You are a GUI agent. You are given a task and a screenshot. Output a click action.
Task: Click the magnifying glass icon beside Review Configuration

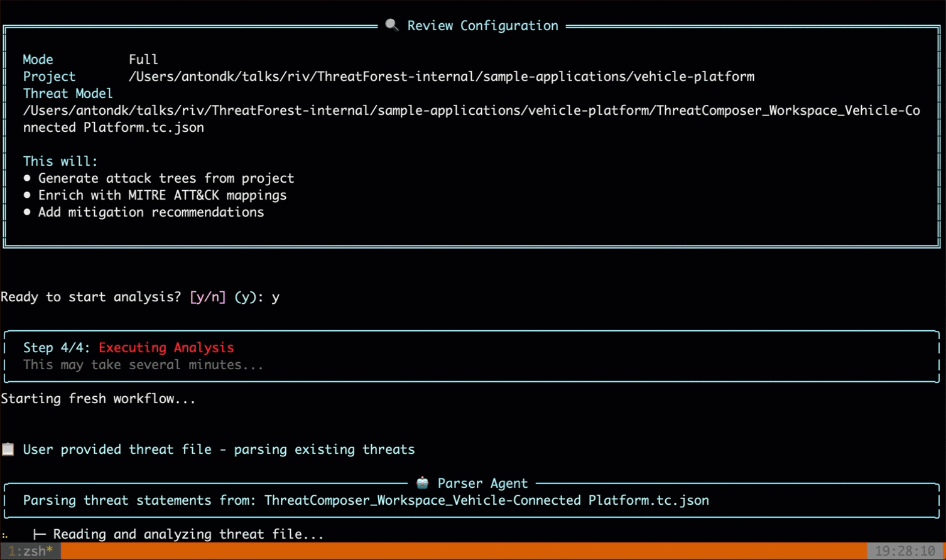point(391,25)
